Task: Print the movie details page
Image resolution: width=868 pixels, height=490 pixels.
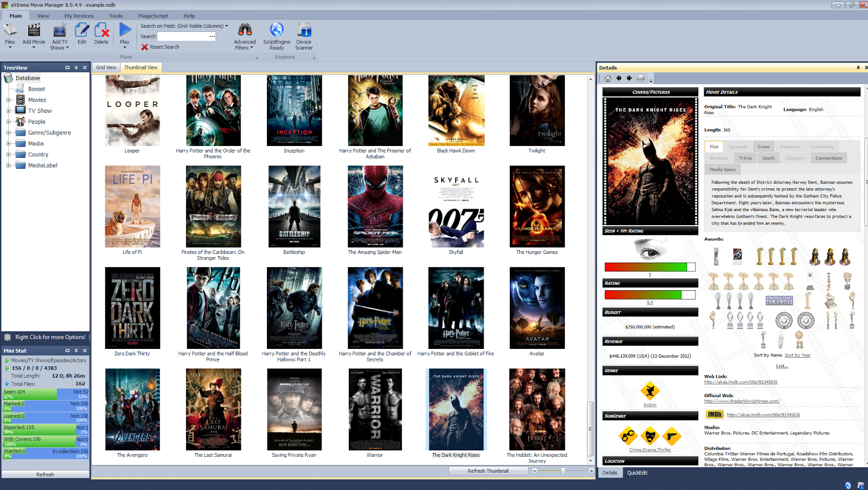Action: (641, 78)
